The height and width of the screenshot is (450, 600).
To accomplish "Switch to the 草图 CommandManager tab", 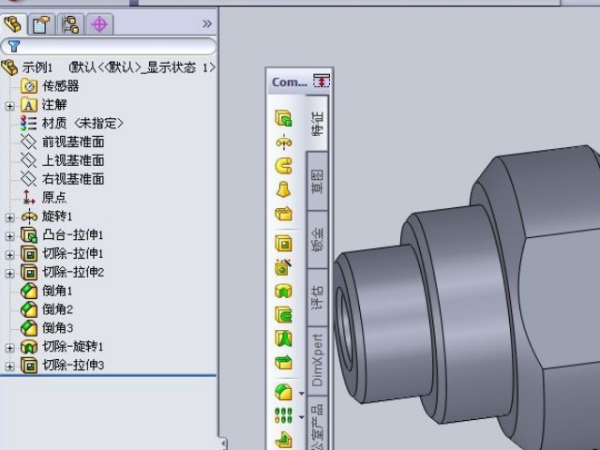I will click(317, 181).
